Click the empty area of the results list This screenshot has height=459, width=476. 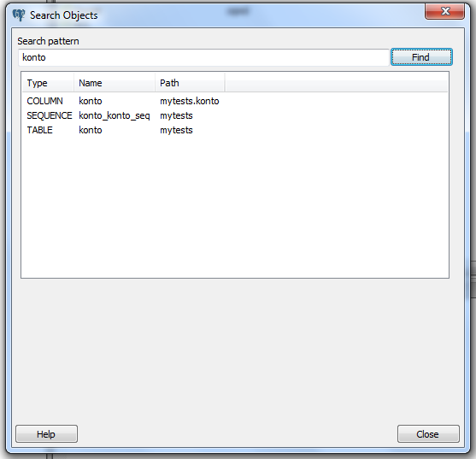coord(235,207)
